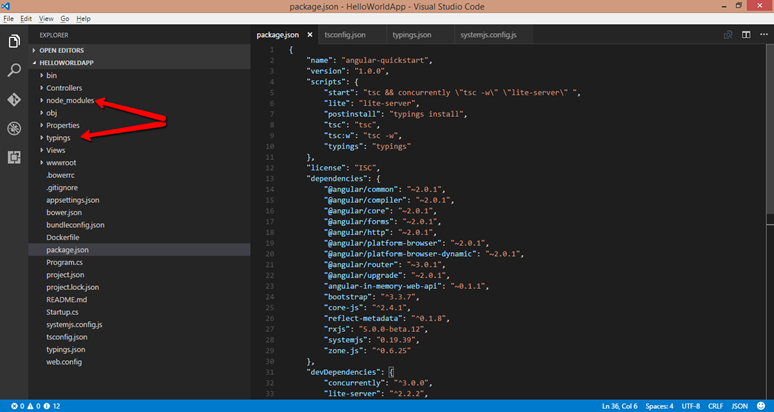Viewport: 774px width, 412px height.
Task: Place cursor on the bootstrap dependency line
Action: [x=371, y=297]
